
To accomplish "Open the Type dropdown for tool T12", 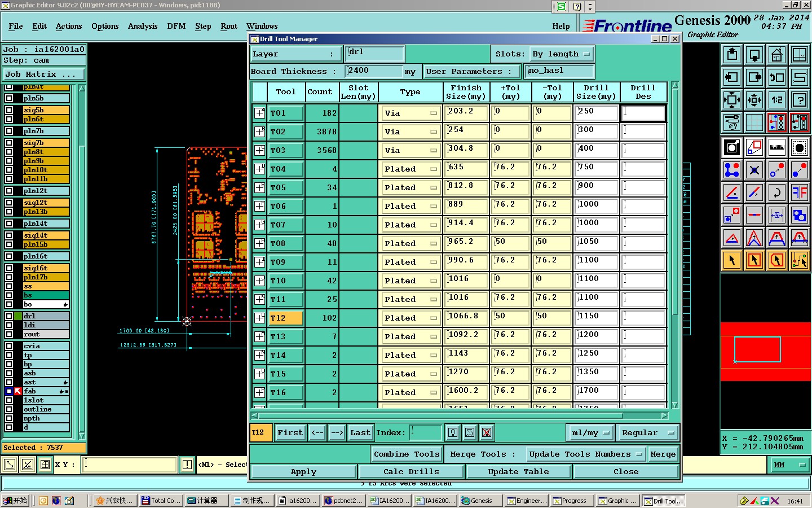I will (411, 318).
